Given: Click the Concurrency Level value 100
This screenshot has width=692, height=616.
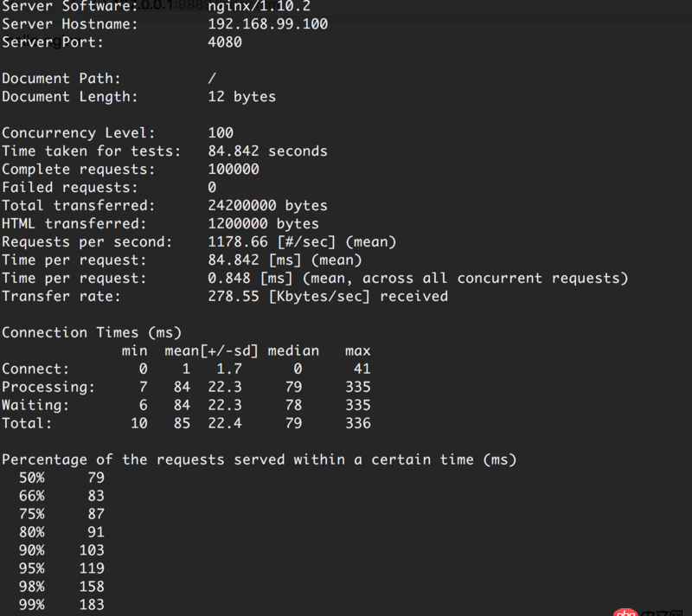Looking at the screenshot, I should click(223, 132).
